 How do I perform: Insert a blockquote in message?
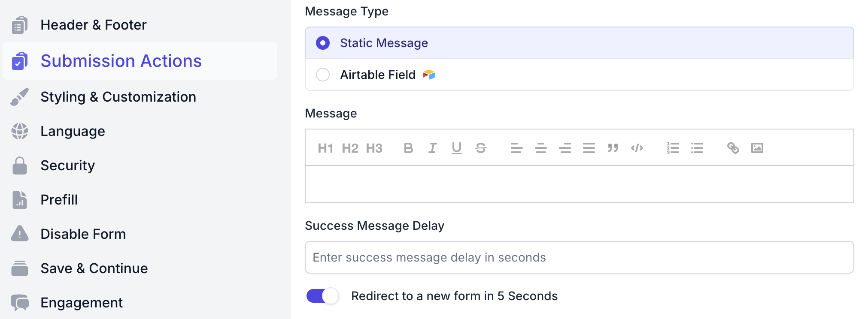(x=613, y=148)
